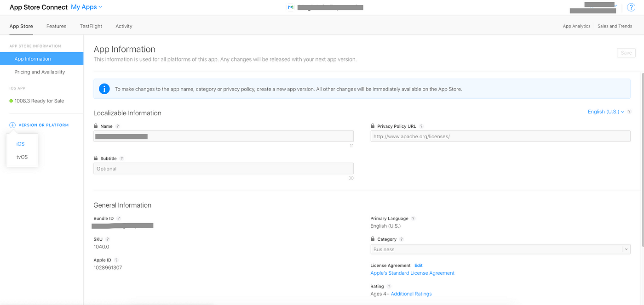Switch to the App Store tab

21,26
